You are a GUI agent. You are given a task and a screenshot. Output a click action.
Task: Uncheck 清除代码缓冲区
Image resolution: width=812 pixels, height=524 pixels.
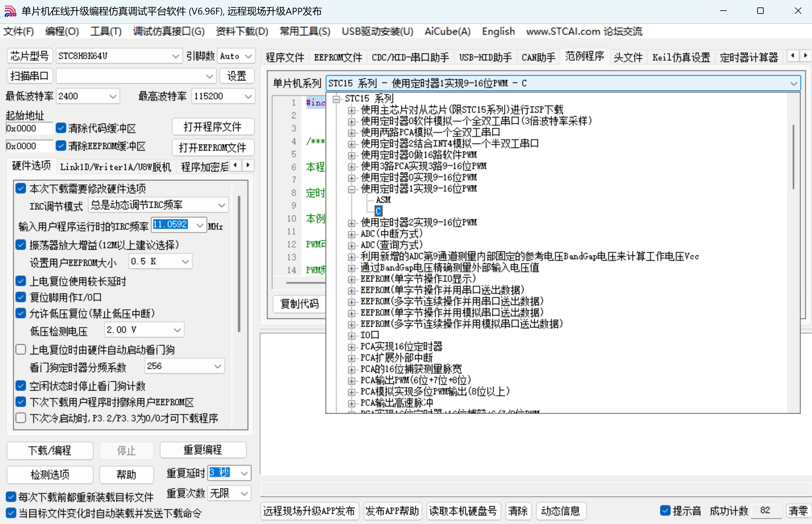(61, 128)
